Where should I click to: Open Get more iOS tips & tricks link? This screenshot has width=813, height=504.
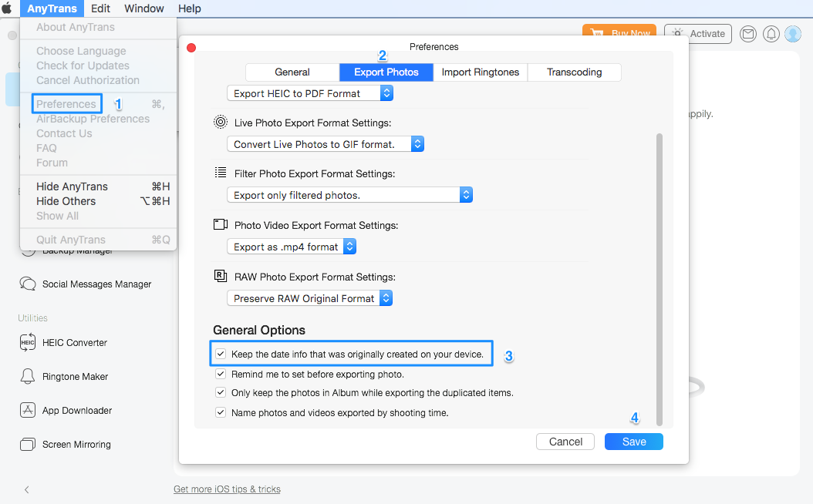[227, 489]
